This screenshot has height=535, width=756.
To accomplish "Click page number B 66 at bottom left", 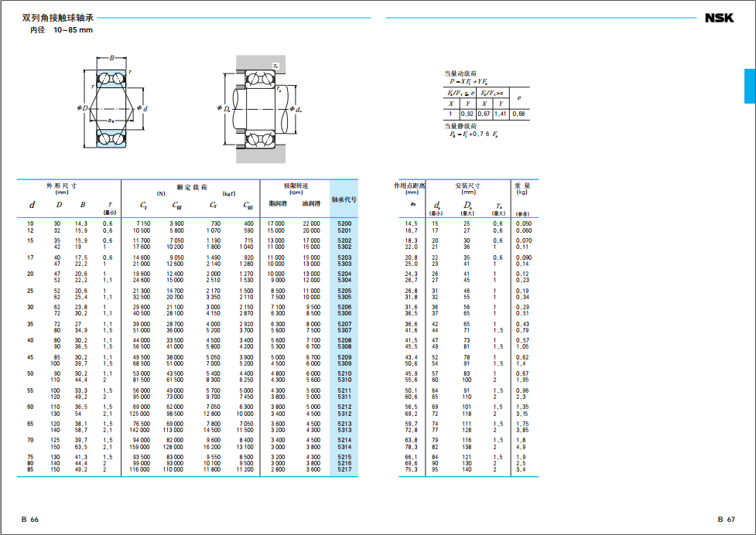I will [x=29, y=520].
